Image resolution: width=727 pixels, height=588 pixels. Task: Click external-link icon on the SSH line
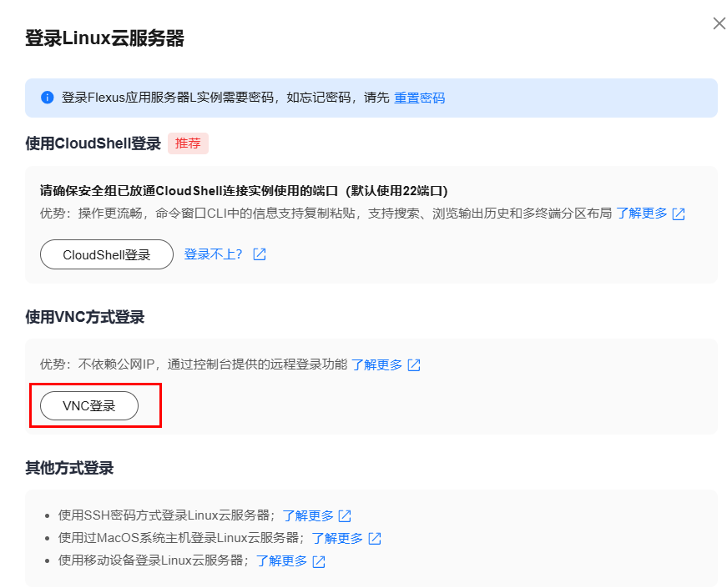pos(345,516)
